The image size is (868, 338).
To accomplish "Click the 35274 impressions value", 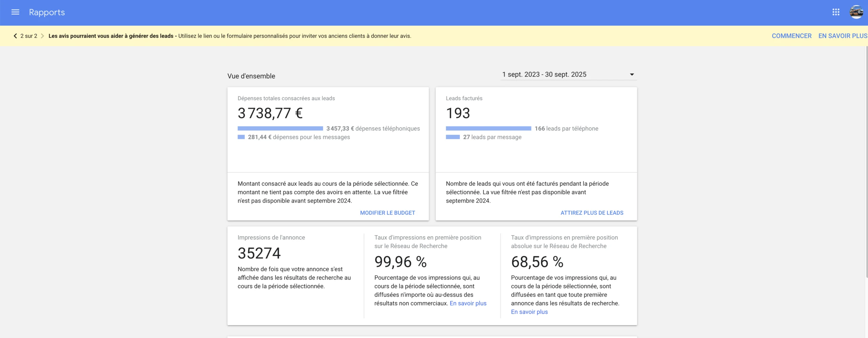I will (x=259, y=253).
